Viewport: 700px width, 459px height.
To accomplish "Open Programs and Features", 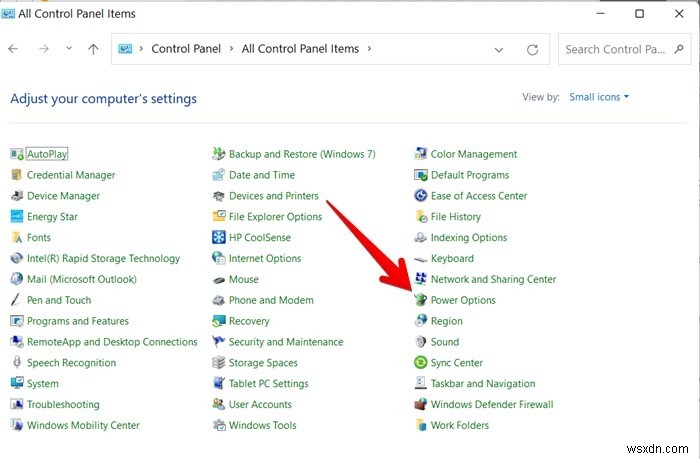I will point(78,321).
